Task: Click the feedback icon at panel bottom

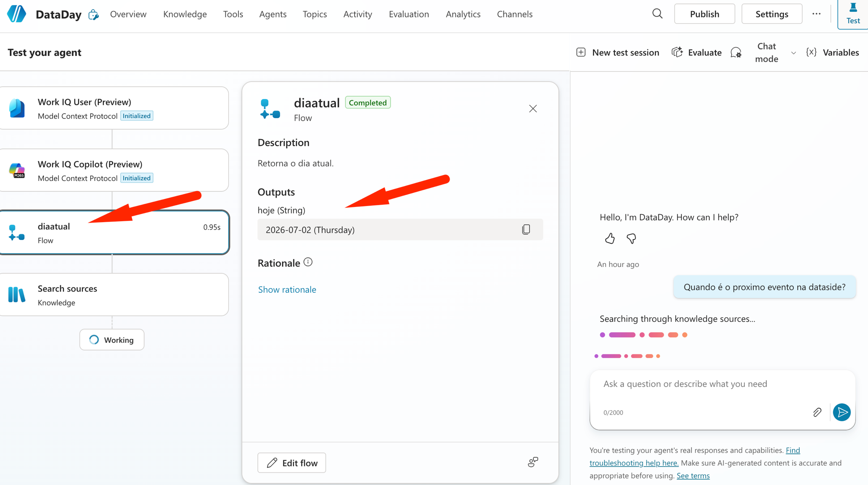Action: click(533, 462)
